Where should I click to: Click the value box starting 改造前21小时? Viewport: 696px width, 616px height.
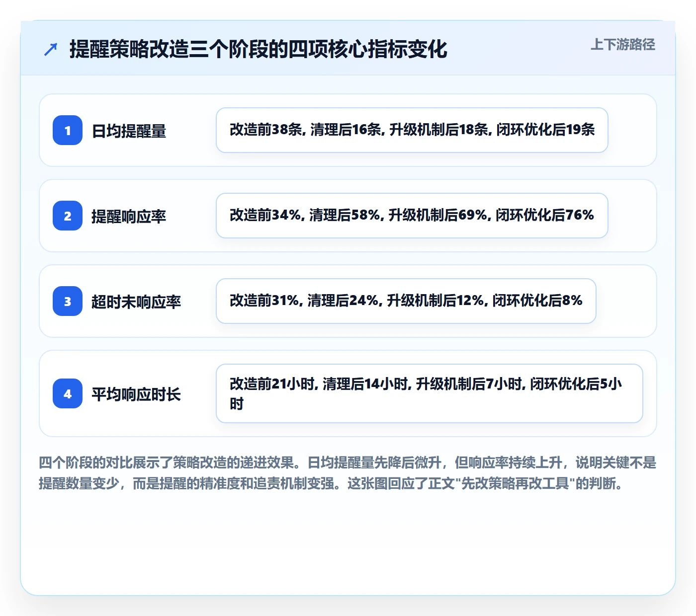tap(430, 393)
